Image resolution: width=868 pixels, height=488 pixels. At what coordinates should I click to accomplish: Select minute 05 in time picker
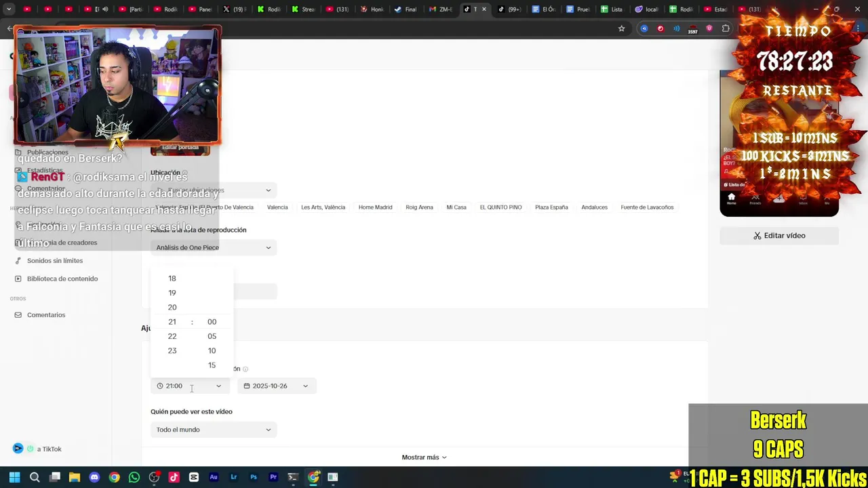tap(212, 336)
